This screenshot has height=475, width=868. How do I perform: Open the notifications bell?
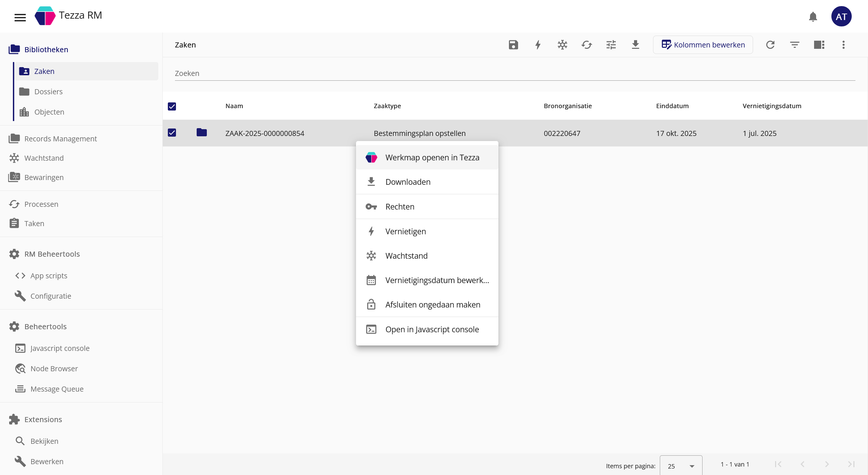[813, 17]
